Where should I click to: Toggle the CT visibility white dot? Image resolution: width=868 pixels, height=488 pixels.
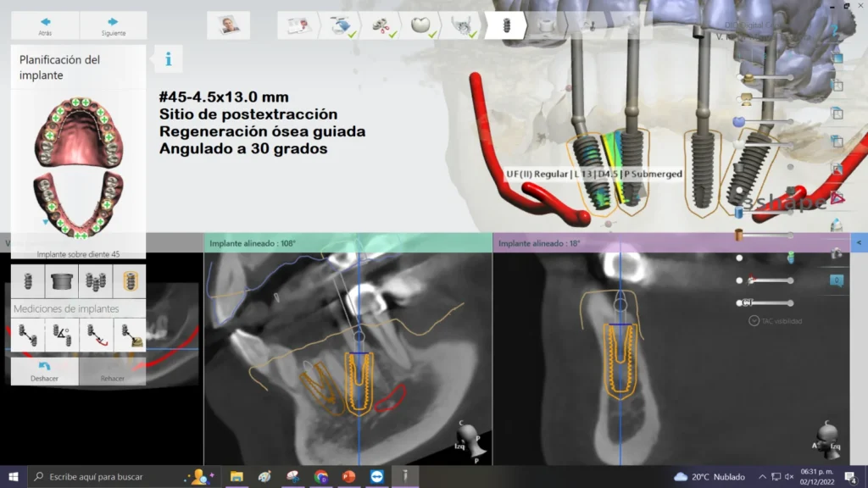click(x=739, y=302)
